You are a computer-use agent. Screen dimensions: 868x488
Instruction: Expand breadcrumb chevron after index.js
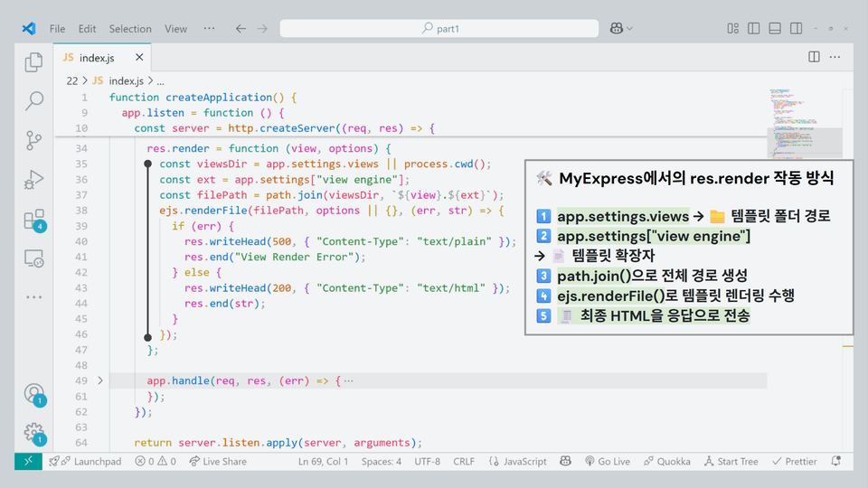[x=150, y=80]
